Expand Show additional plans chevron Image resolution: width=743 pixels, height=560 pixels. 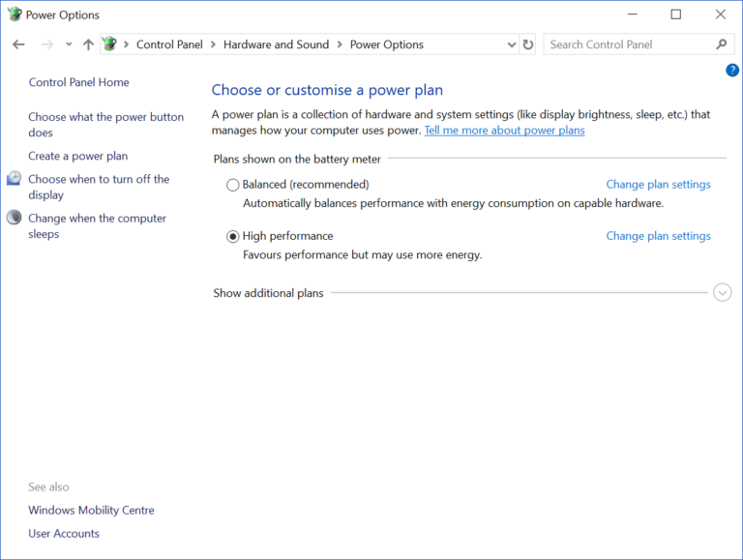[x=722, y=293]
